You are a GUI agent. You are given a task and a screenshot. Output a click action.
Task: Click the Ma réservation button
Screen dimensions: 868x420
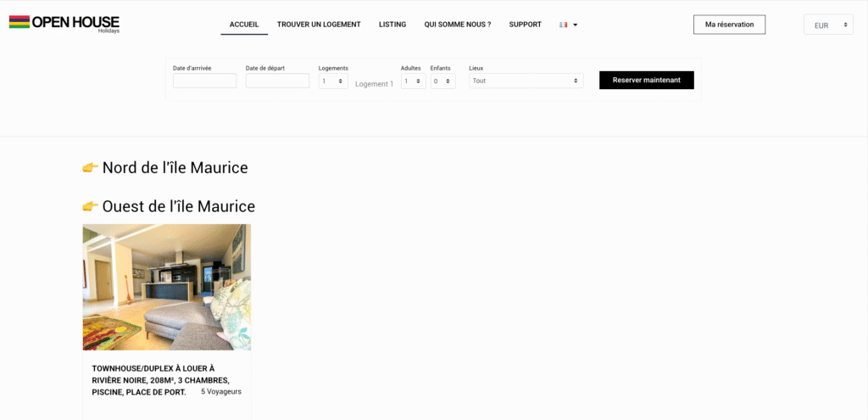click(729, 25)
